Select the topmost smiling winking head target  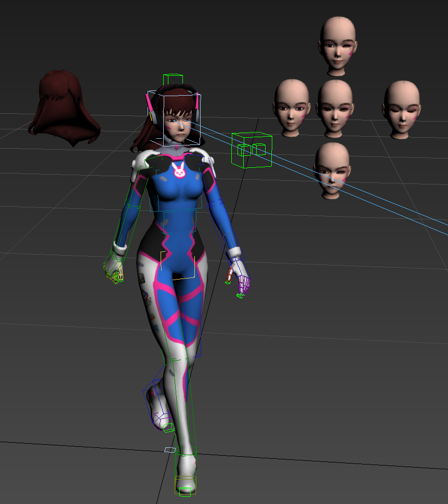coord(338,46)
